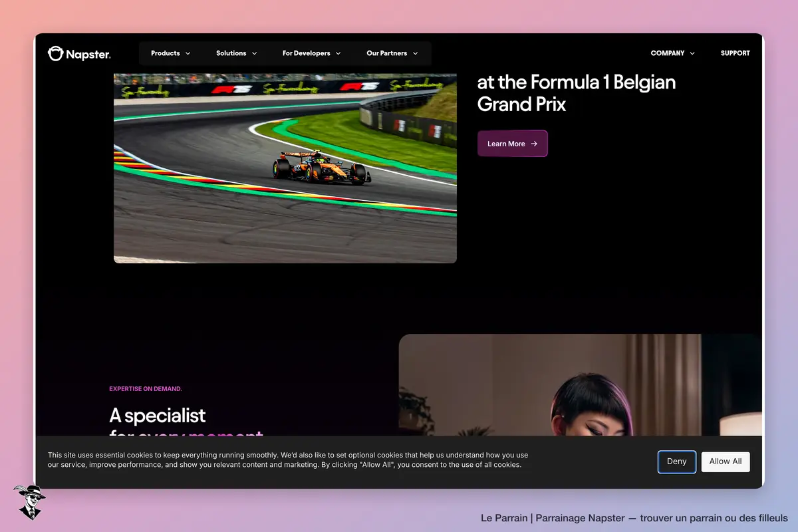
Task: Click the 'EXPERTISE ON DEMAND.' label
Action: 146,389
